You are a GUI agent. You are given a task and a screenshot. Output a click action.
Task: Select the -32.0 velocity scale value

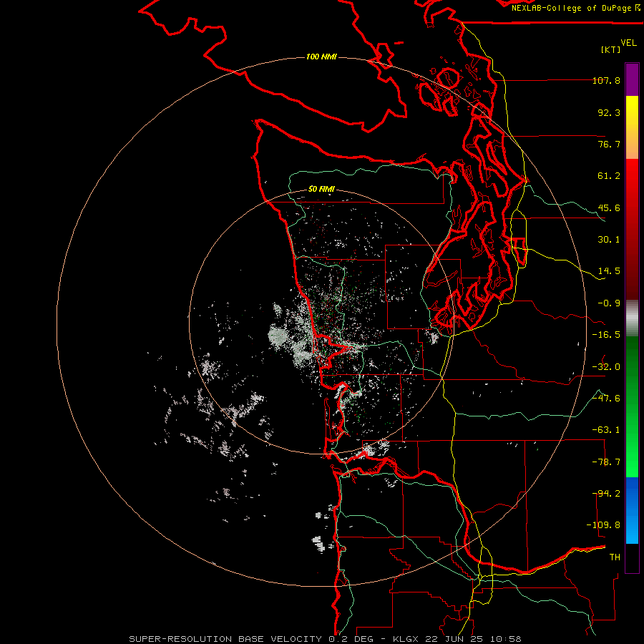pyautogui.click(x=606, y=367)
